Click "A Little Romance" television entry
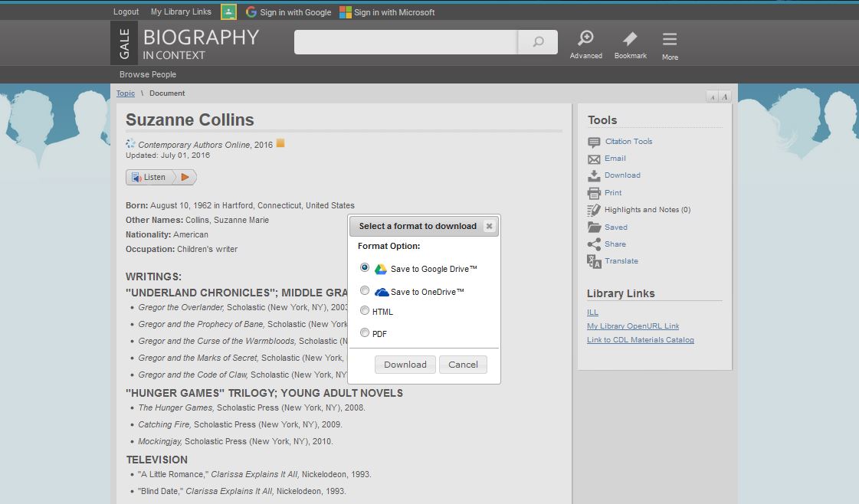The image size is (859, 504). [254, 474]
